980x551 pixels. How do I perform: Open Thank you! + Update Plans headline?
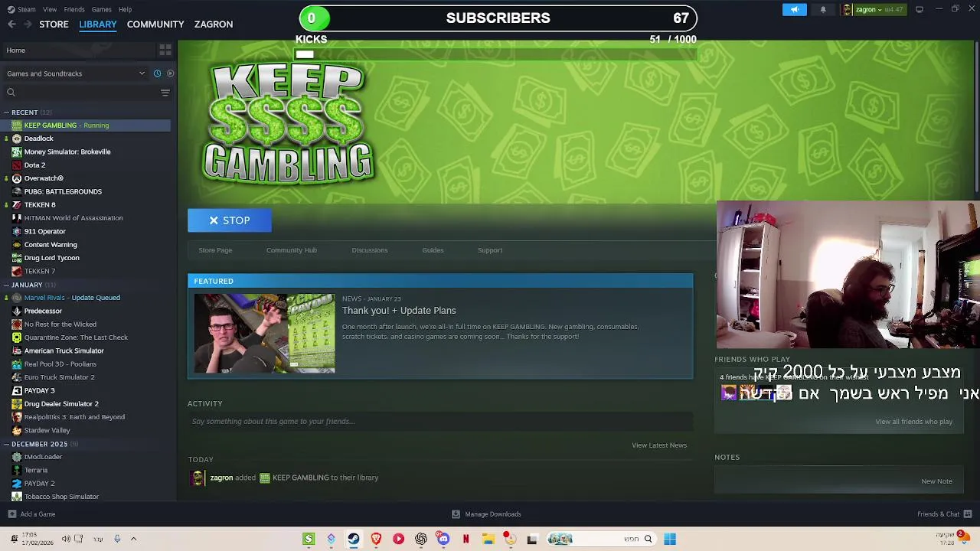tap(399, 311)
